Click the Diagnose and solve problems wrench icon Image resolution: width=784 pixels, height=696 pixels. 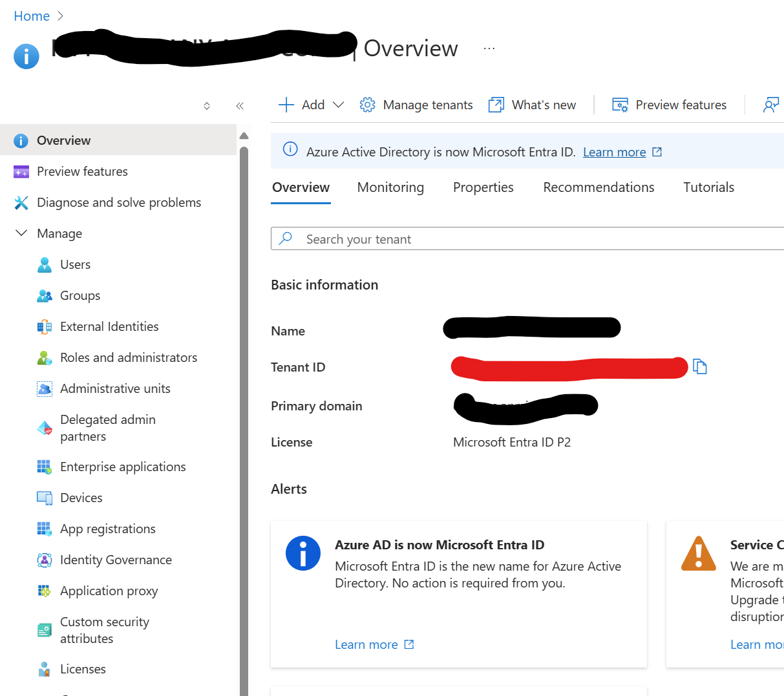[x=21, y=202]
